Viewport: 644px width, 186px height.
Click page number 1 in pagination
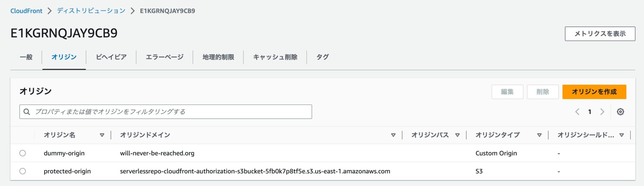[590, 112]
